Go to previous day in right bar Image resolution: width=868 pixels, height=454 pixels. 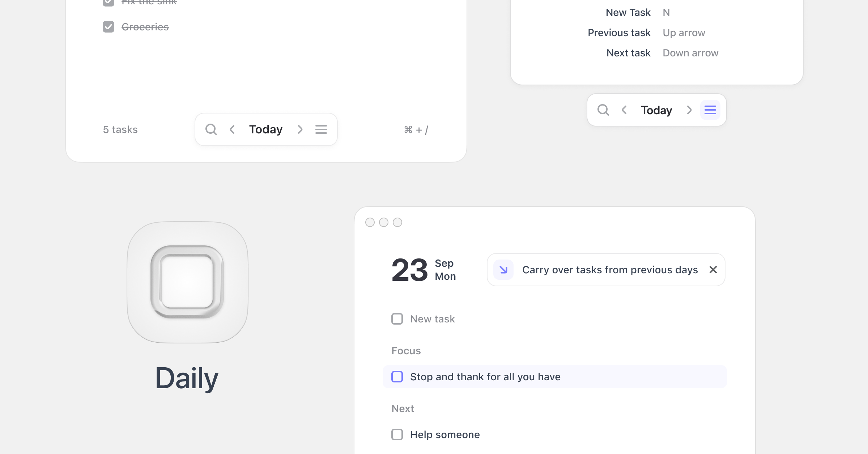click(x=624, y=110)
